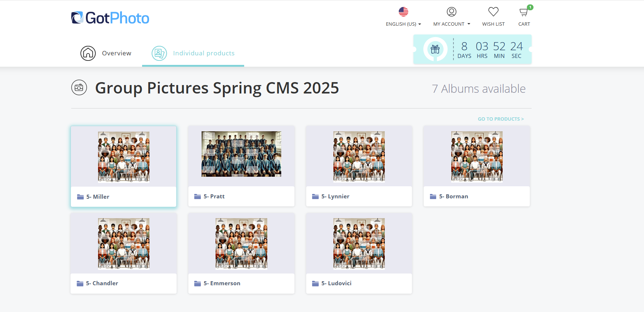Click the folder icon next to 5- Emmerson
644x312 pixels.
[198, 283]
